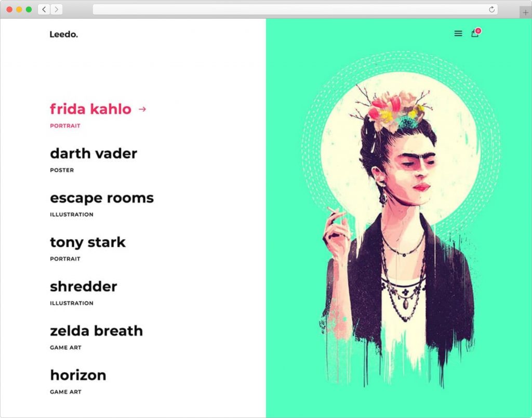
Task: Open the horizon project
Action: pos(78,375)
